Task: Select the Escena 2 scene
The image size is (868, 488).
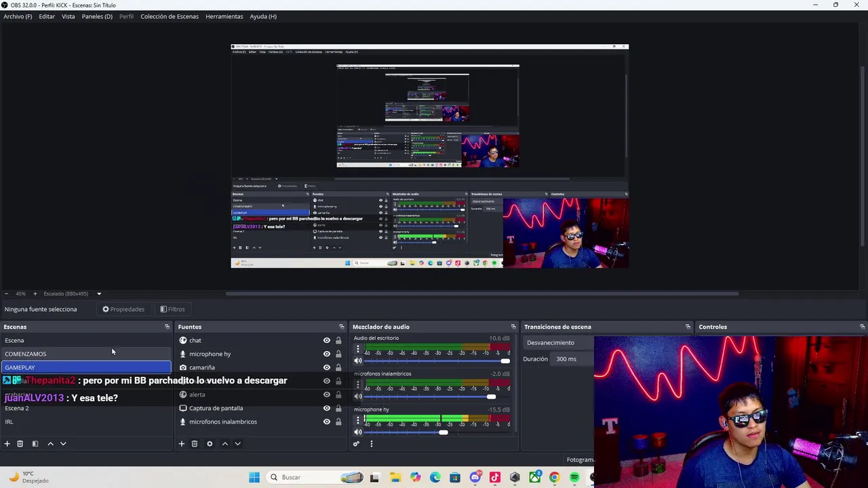Action: pos(86,408)
